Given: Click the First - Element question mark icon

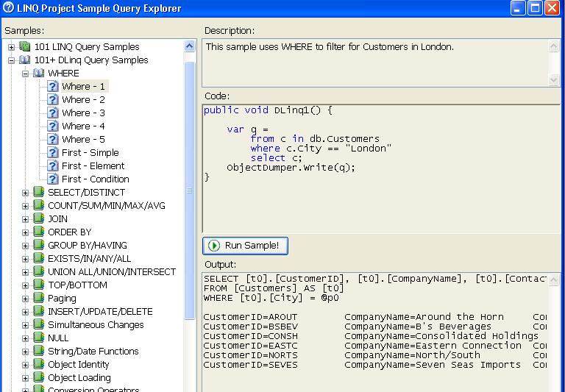Looking at the screenshot, I should [x=53, y=165].
